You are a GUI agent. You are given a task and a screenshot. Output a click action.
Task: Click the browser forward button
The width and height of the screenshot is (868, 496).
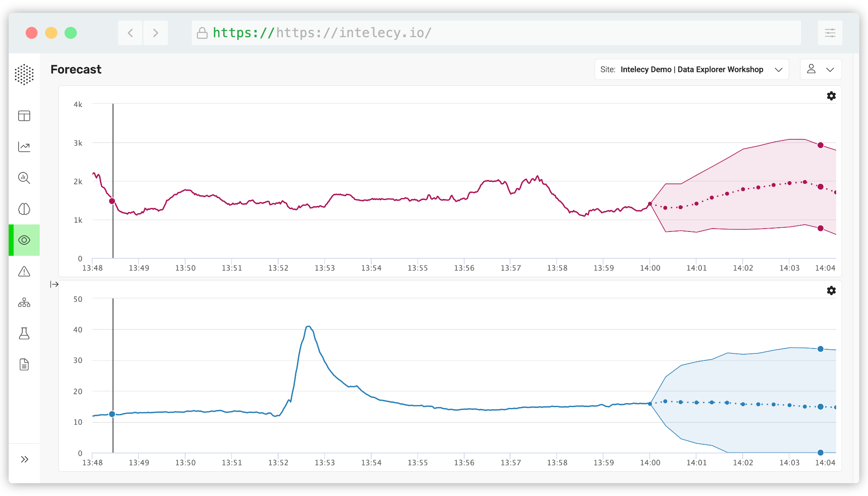click(x=155, y=33)
